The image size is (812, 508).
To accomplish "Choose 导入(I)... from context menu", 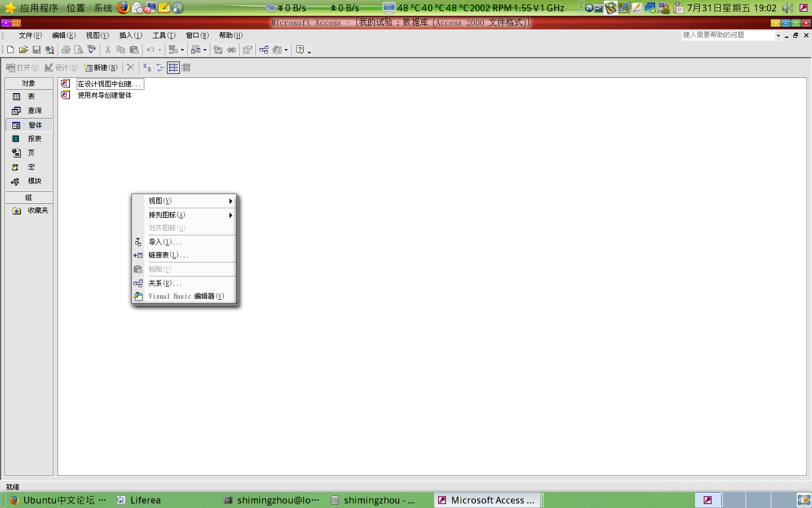I will pos(184,242).
